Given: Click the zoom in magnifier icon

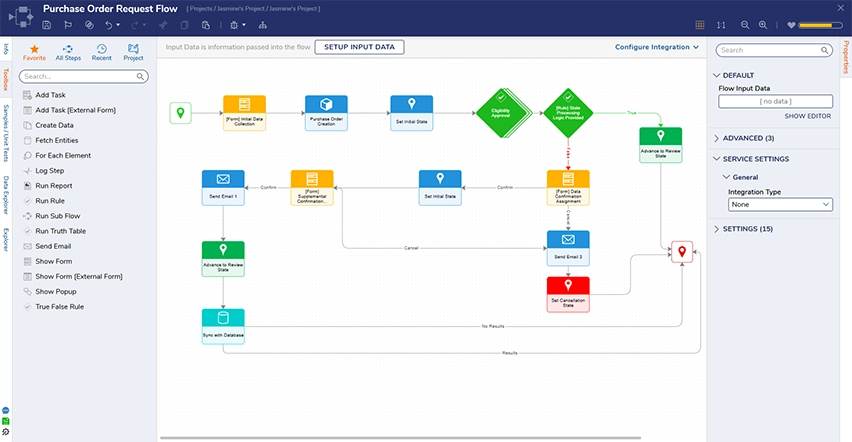Looking at the screenshot, I should 764,24.
